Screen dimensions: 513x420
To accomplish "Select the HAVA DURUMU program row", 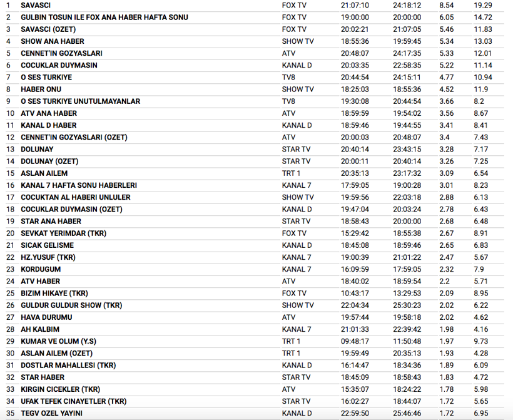I will [x=46, y=317].
